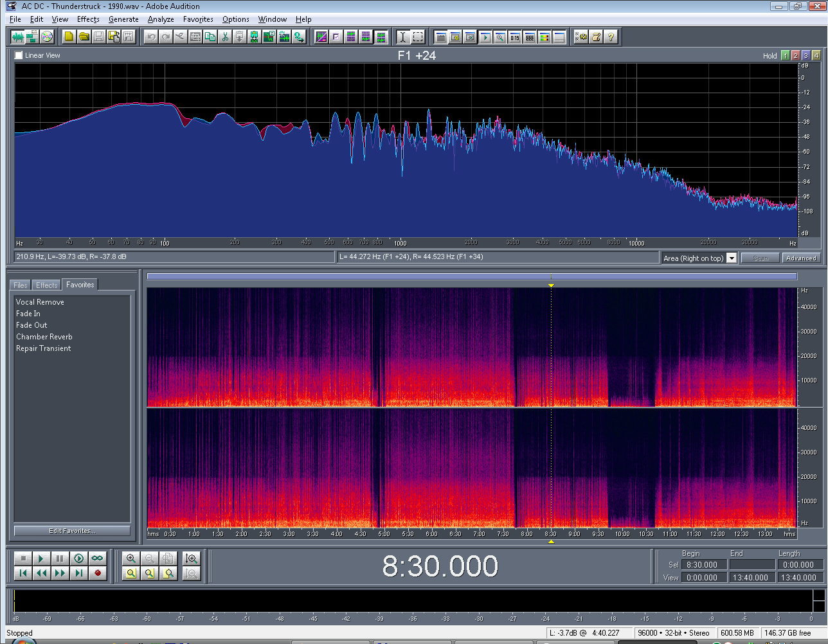Viewport: 828px width, 644px height.
Task: Enable the Linear View checkbox
Action: pyautogui.click(x=19, y=55)
